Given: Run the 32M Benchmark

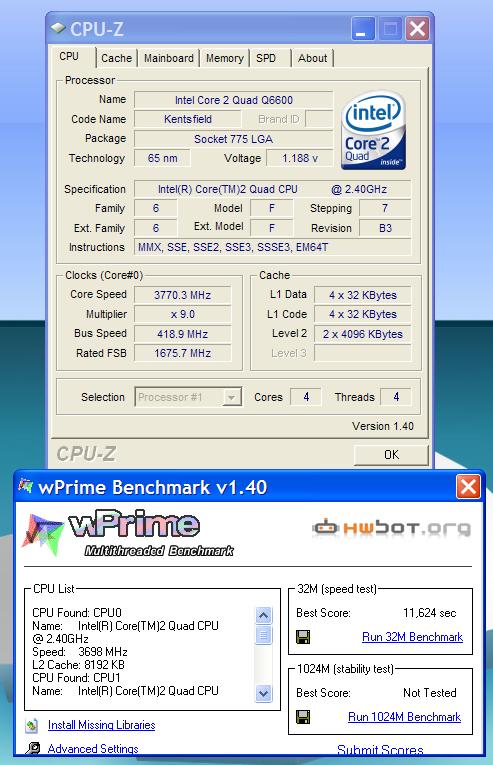Looking at the screenshot, I should 412,637.
